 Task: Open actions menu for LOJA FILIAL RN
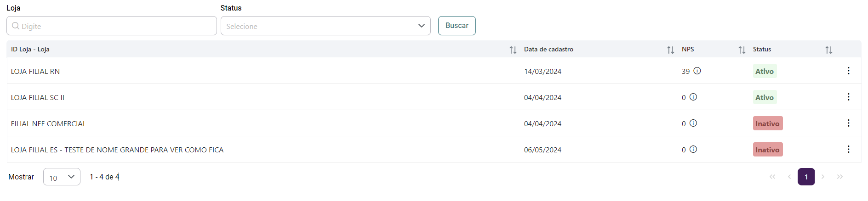(849, 71)
